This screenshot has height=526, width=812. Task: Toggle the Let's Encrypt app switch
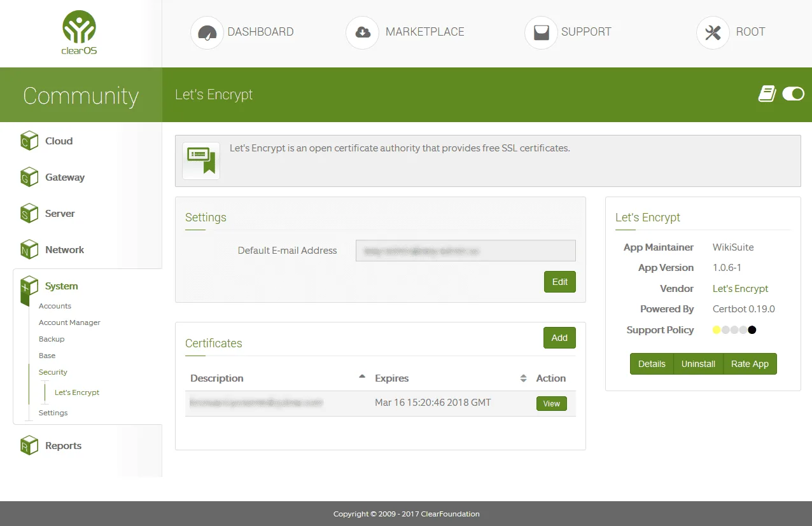coord(794,94)
